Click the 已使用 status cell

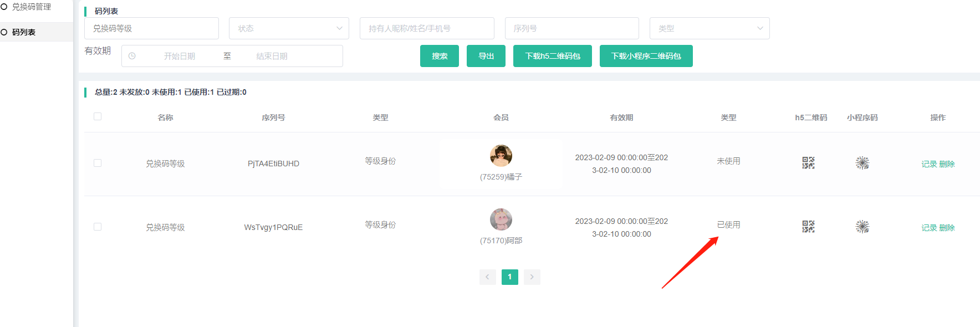728,224
